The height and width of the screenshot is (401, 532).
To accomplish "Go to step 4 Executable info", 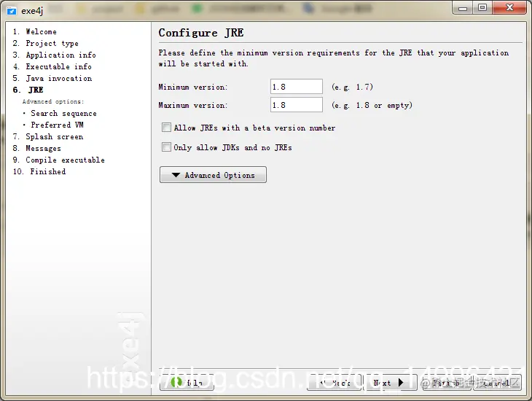I will point(52,66).
